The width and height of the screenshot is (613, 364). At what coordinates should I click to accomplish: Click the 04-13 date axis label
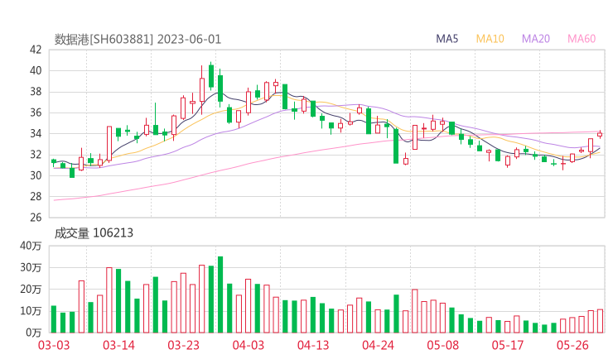[313, 346]
